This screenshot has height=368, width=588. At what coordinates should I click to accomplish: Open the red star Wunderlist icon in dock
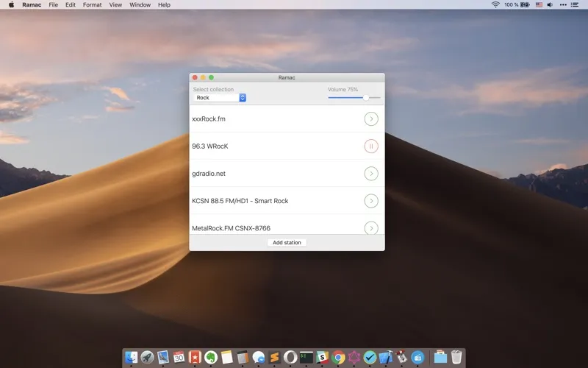click(x=195, y=357)
